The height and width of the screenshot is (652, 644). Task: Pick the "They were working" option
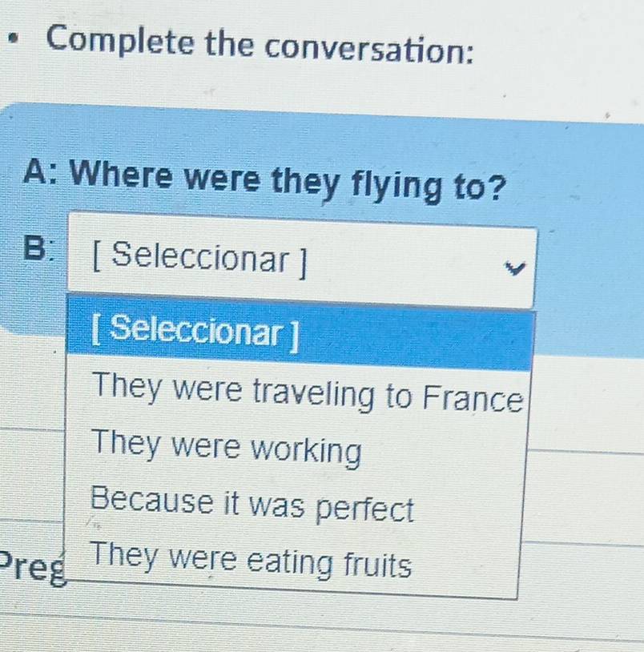(x=227, y=449)
